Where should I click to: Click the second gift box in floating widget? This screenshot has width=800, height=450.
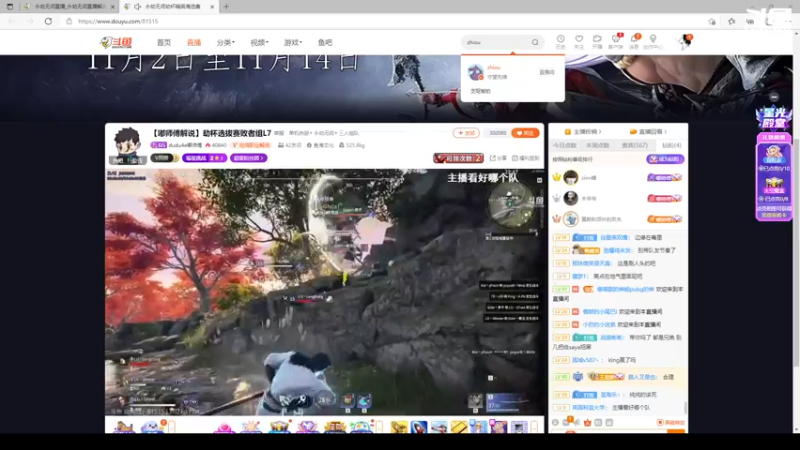(773, 184)
